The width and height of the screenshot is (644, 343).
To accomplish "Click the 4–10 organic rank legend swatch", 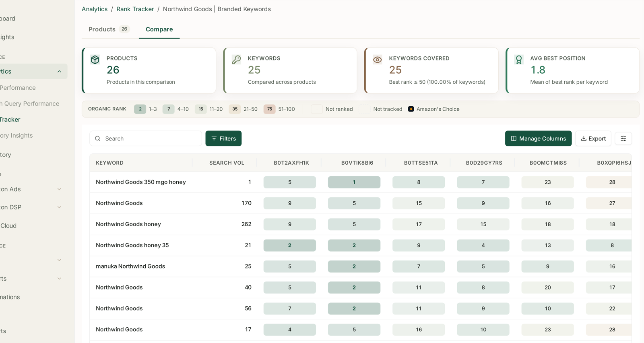I will [169, 109].
